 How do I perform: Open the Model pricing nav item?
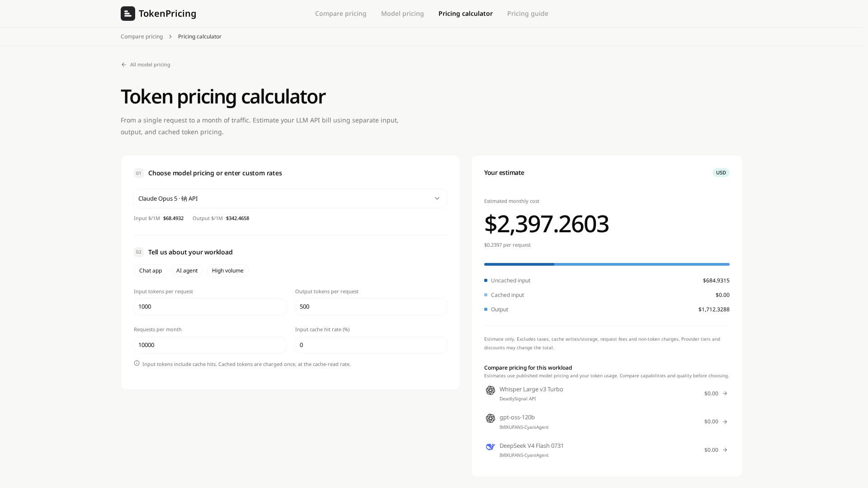[x=402, y=14]
